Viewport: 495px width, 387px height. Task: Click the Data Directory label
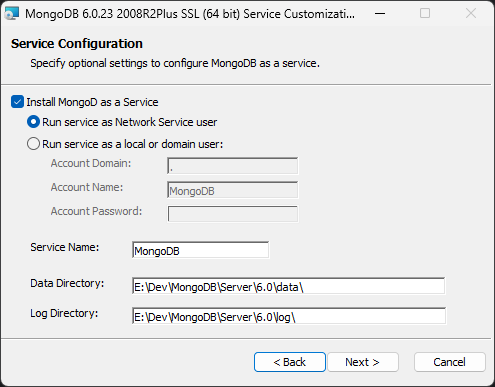tap(67, 283)
